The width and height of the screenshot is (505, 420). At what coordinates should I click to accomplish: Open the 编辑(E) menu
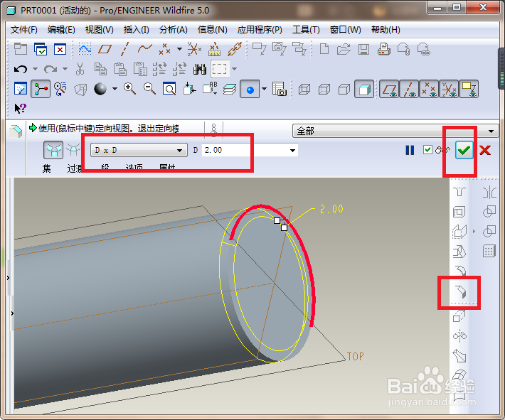click(61, 30)
